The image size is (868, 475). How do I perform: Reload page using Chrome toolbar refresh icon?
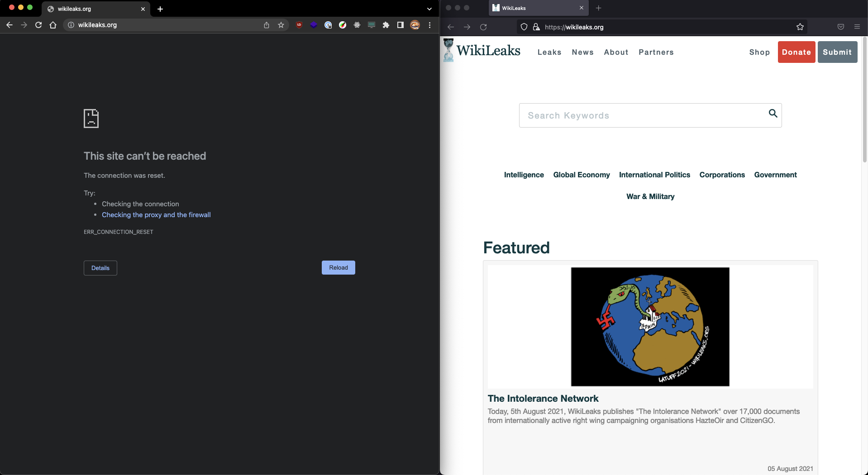(x=38, y=25)
